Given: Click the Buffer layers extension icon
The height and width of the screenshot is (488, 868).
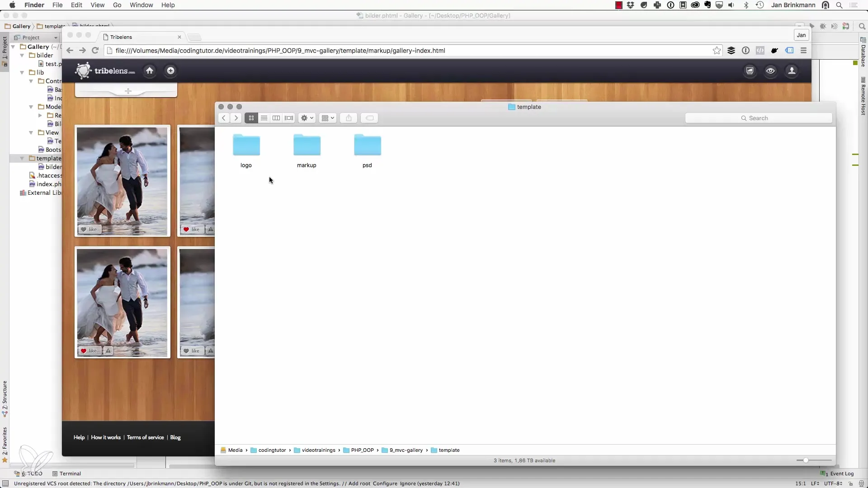Looking at the screenshot, I should [x=731, y=51].
